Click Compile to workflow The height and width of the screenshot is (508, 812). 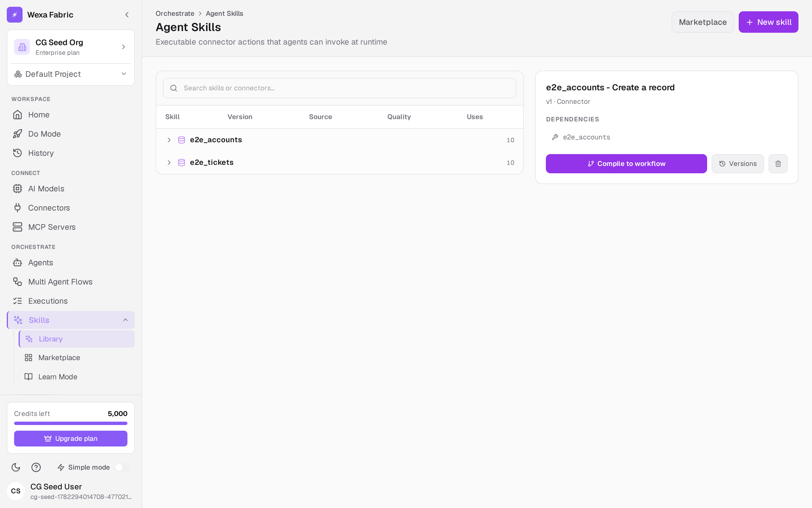pyautogui.click(x=626, y=164)
